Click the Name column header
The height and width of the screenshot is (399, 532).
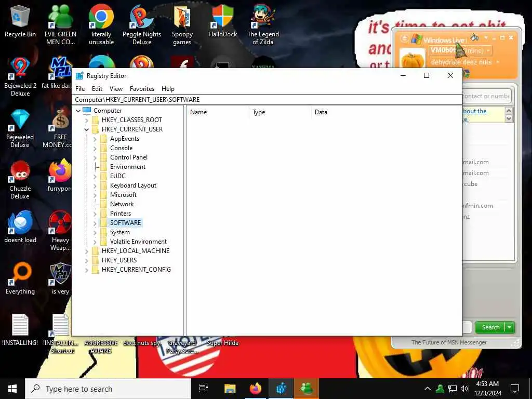(x=218, y=112)
